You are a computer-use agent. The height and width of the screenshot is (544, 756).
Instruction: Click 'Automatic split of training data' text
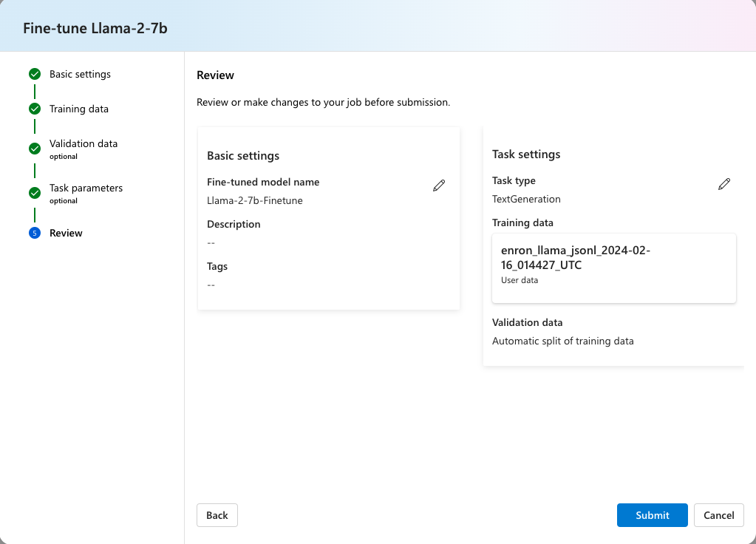click(x=563, y=341)
